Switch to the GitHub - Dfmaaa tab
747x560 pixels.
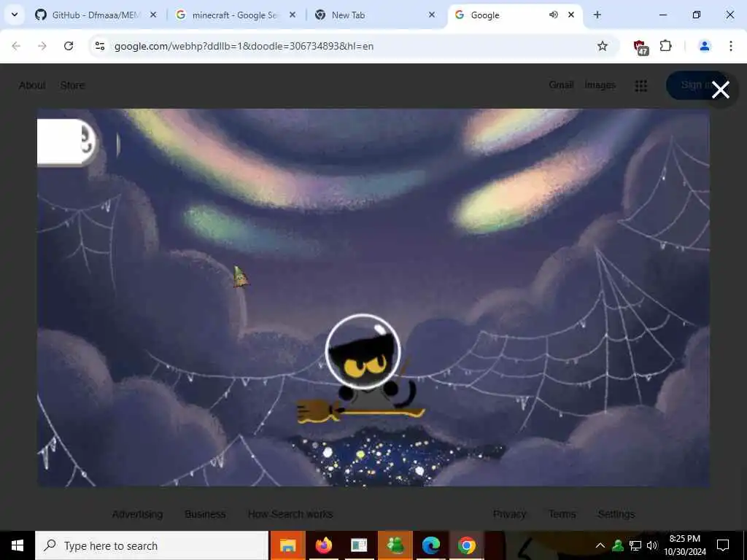(x=96, y=15)
